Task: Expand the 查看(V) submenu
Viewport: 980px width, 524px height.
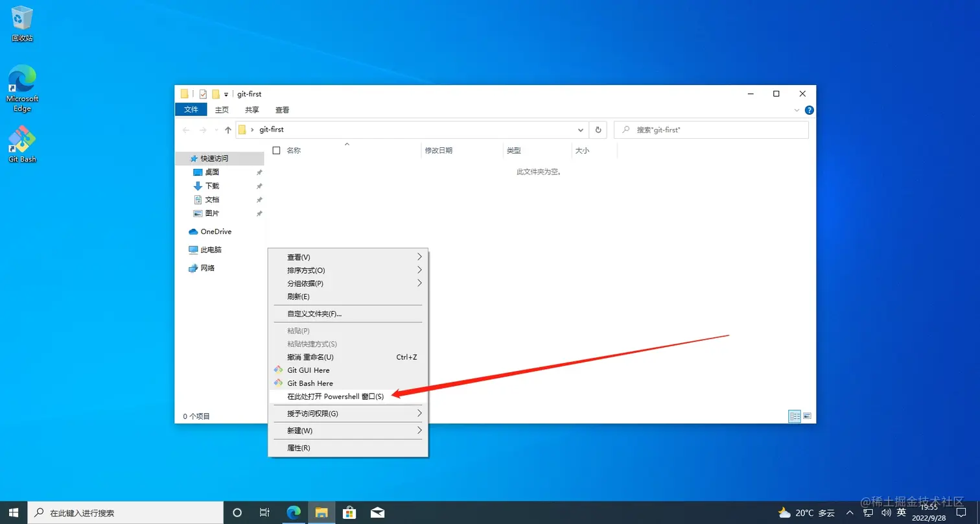Action: (348, 257)
